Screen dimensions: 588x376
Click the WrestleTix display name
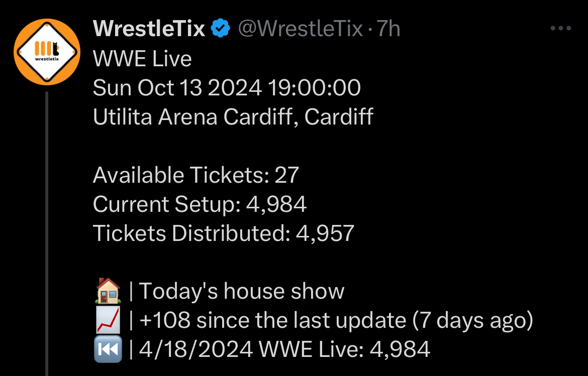pos(149,29)
